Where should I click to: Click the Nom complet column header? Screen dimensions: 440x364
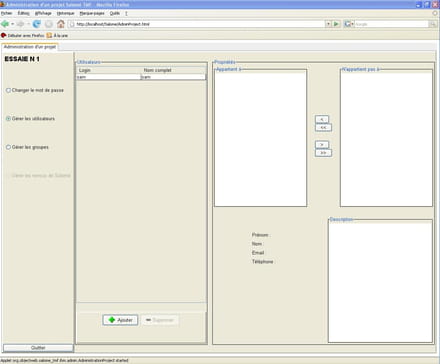pyautogui.click(x=174, y=70)
